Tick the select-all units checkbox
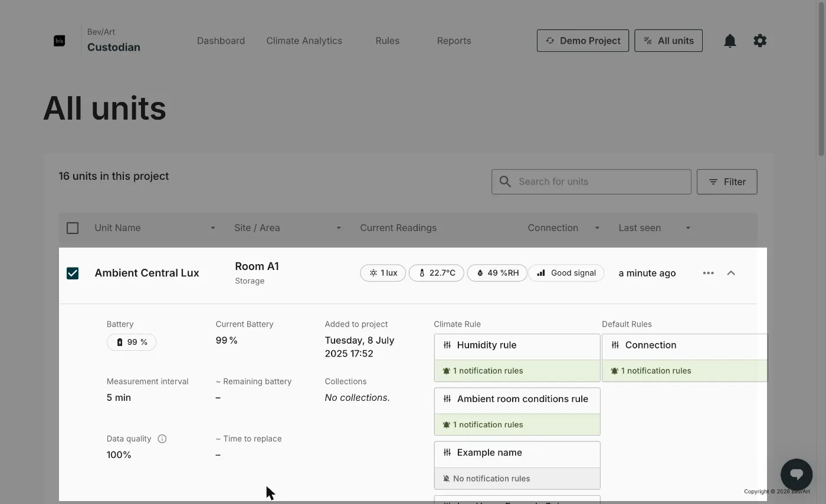Viewport: 826px width, 504px height. click(73, 228)
